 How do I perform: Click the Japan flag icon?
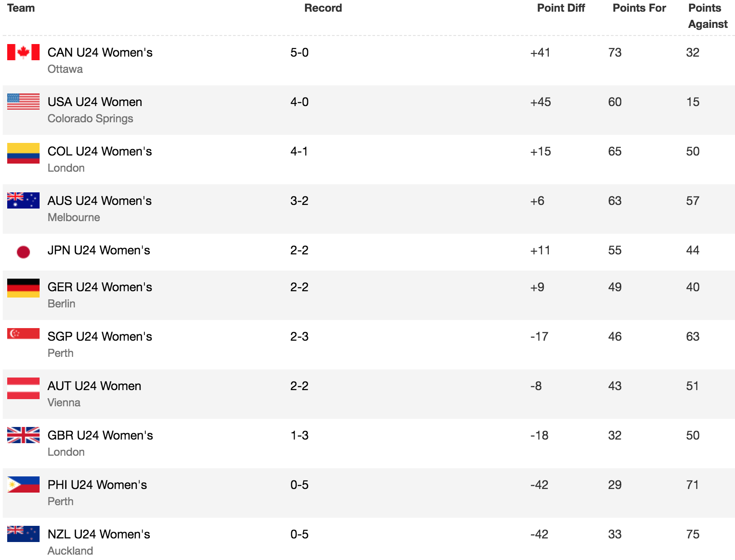point(23,252)
